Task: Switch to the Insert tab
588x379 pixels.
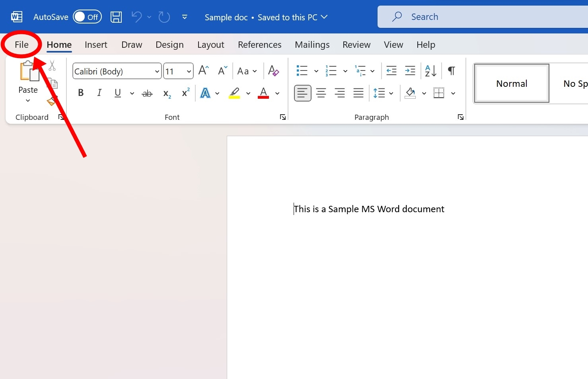Action: click(96, 45)
